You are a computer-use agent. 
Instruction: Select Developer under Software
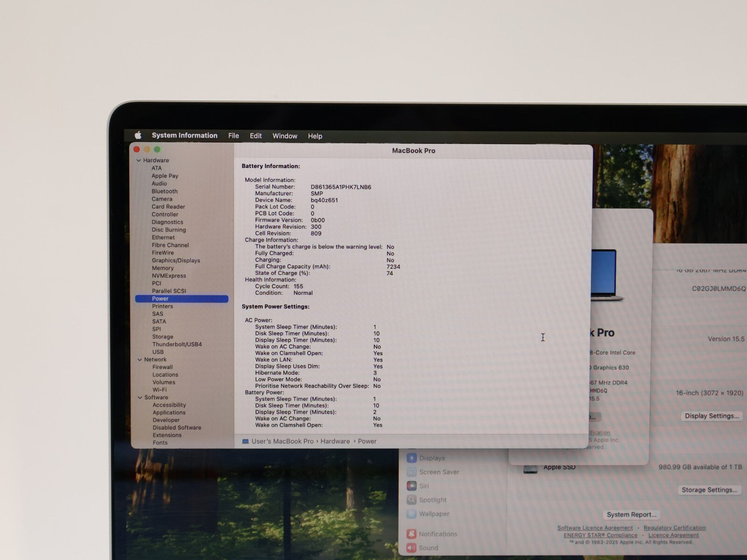pos(166,420)
